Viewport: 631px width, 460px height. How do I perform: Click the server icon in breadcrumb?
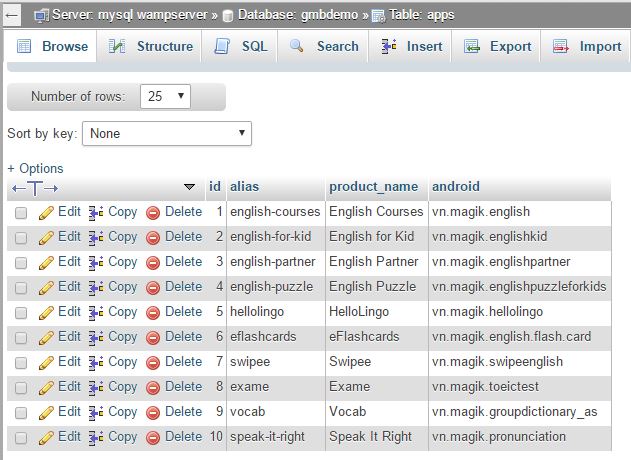coord(42,16)
